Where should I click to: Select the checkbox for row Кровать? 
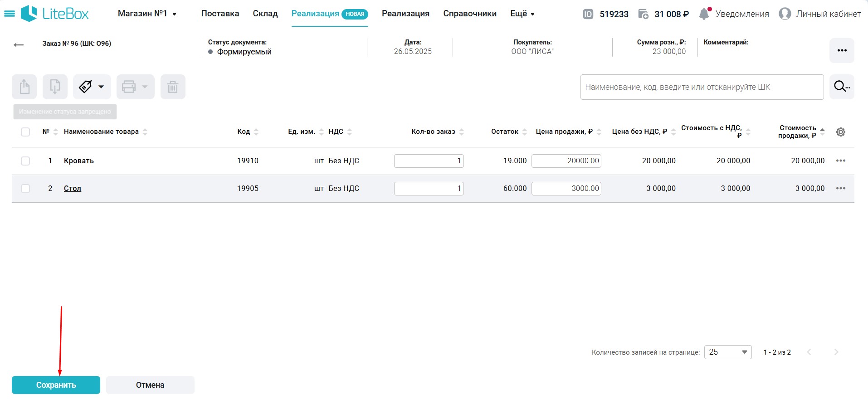coord(25,161)
